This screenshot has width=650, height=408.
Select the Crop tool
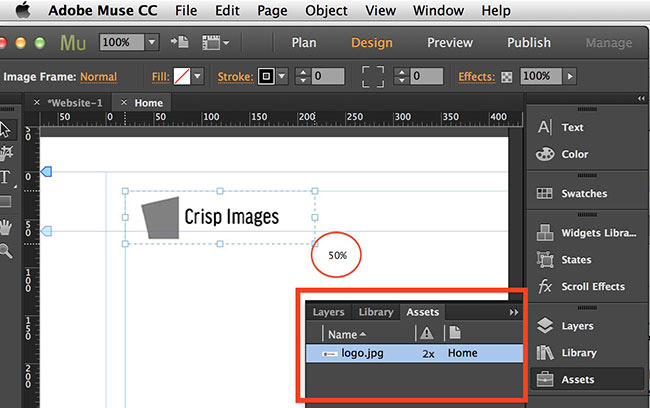tap(6, 153)
